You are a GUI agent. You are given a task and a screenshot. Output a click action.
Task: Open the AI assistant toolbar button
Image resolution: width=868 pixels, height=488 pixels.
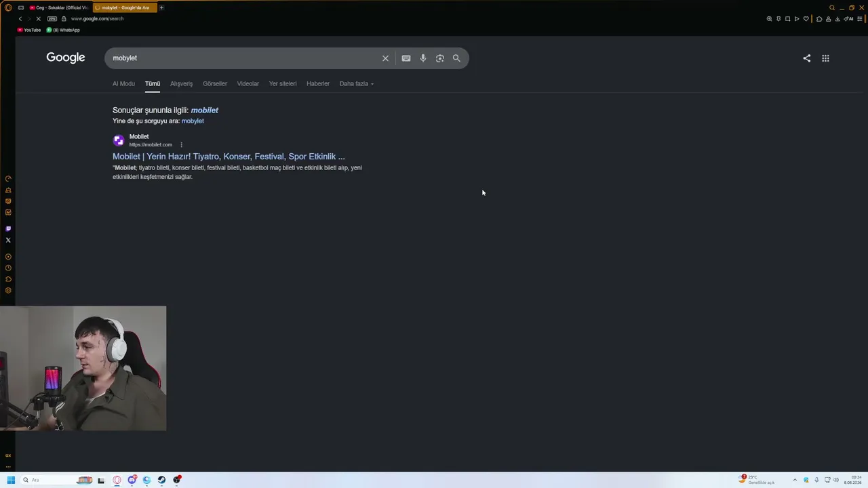(849, 19)
